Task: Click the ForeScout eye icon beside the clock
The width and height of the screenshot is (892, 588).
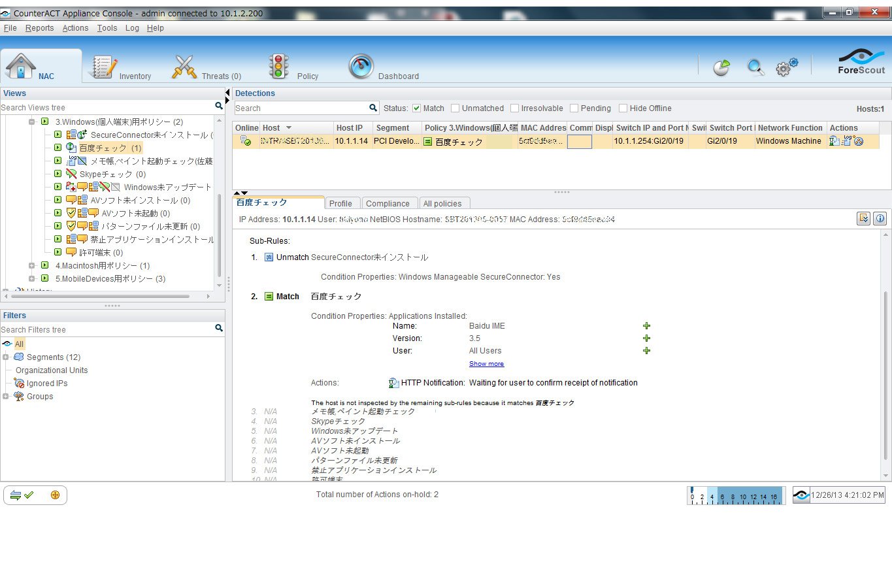Action: 801,495
